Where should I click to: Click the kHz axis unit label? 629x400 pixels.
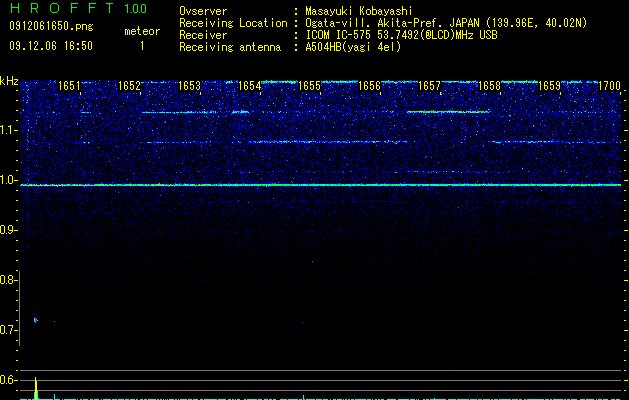tap(9, 81)
